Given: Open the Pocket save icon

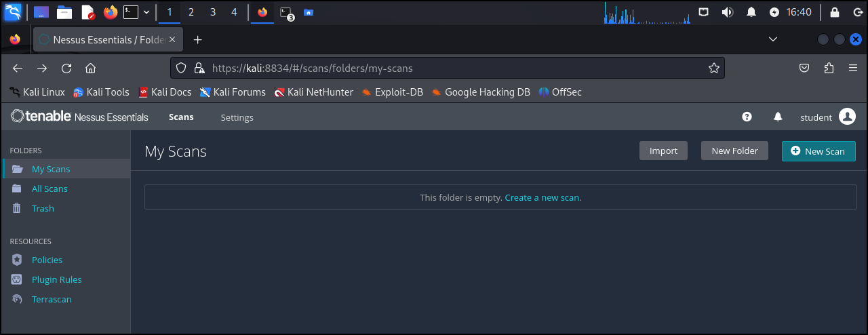Looking at the screenshot, I should pos(804,68).
